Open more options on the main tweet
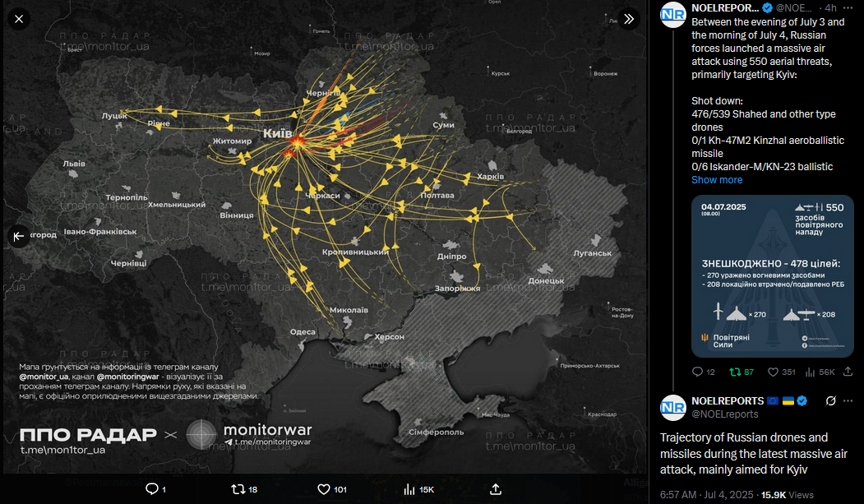The width and height of the screenshot is (864, 504). coord(848,401)
